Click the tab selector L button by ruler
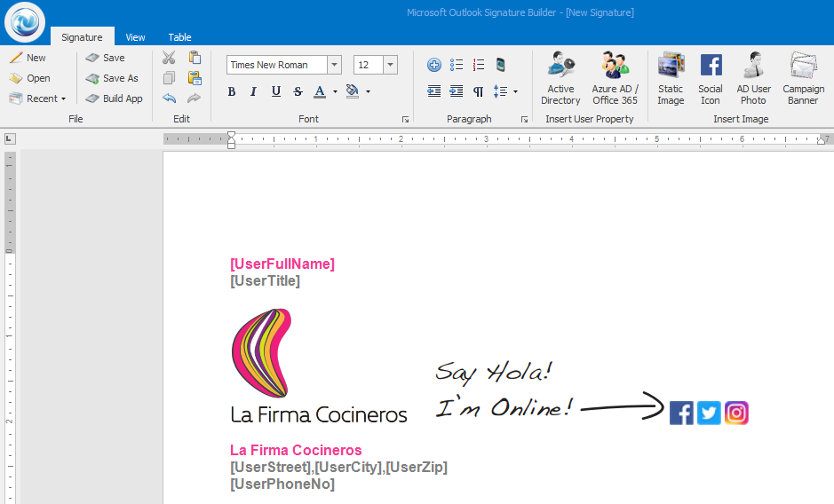This screenshot has width=834, height=504. pyautogui.click(x=10, y=139)
